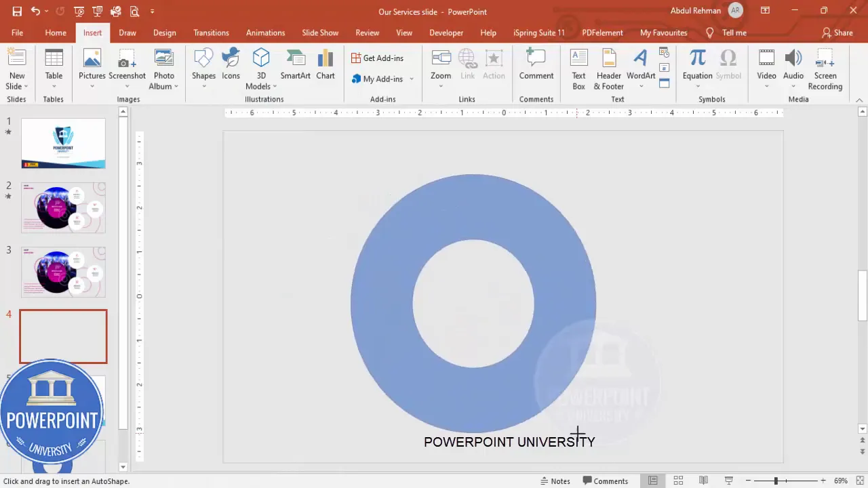The image size is (868, 488).
Task: Click the Share button
Action: 837,33
